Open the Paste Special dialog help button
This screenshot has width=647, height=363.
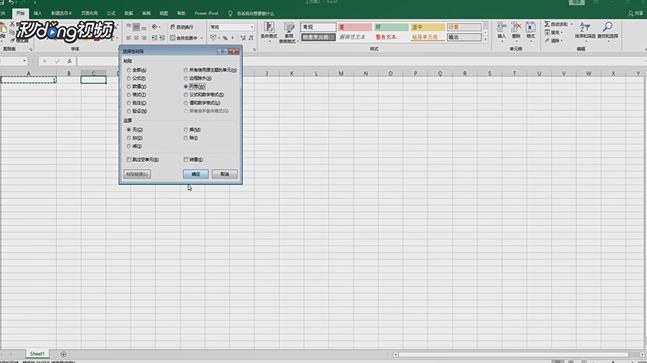click(x=222, y=52)
